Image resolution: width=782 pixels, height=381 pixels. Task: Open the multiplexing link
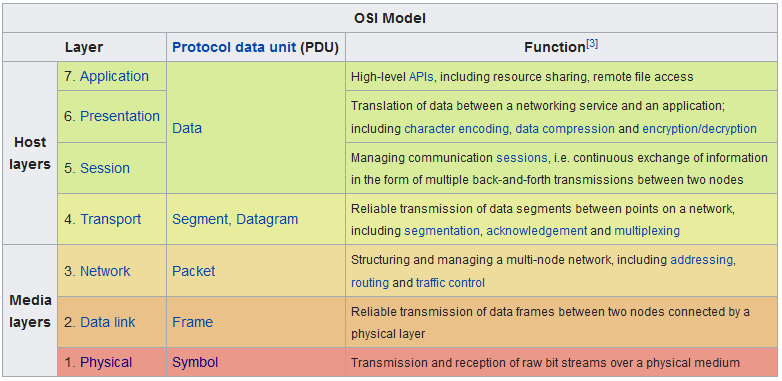(x=647, y=231)
